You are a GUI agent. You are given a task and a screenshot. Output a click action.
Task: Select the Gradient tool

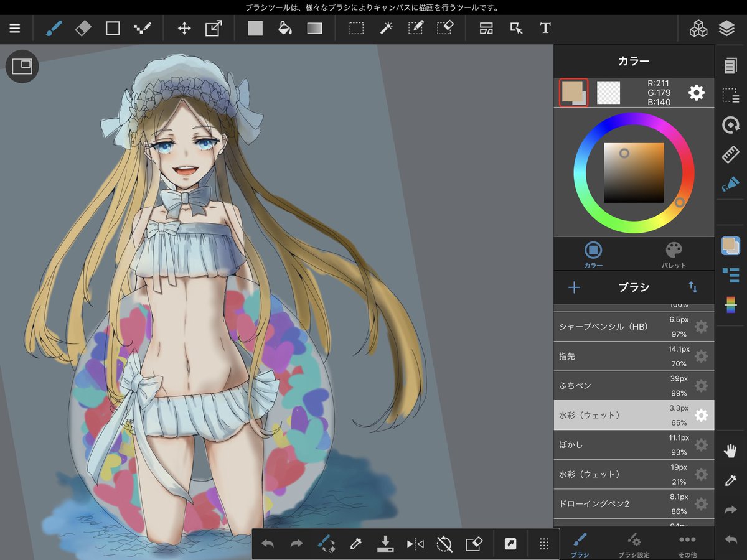315,29
